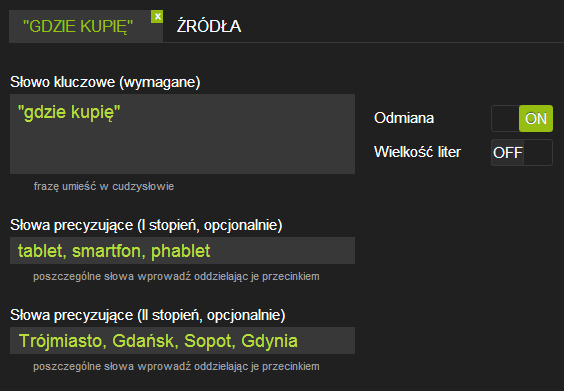The width and height of the screenshot is (564, 391).
Task: Click the "Słowa precyzujące (II stopień, opcjonalnie)" label
Action: (147, 315)
